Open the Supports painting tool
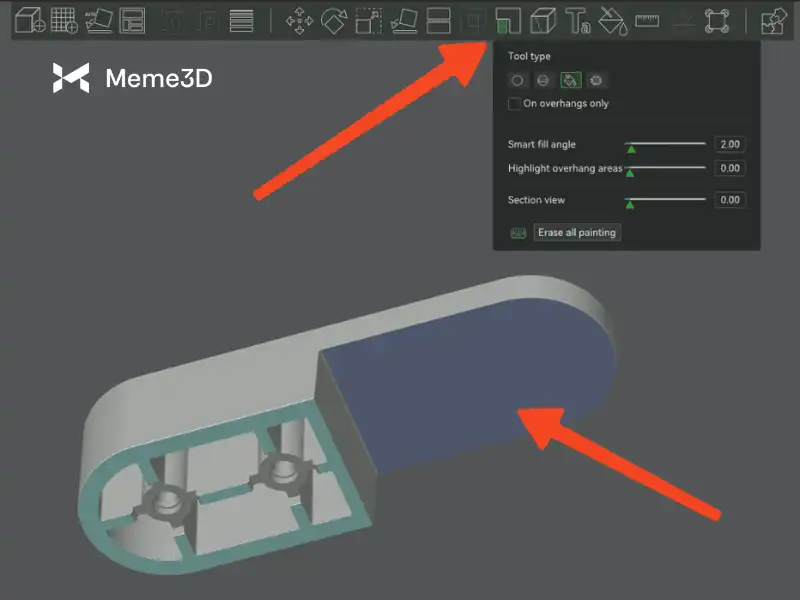 [509, 20]
